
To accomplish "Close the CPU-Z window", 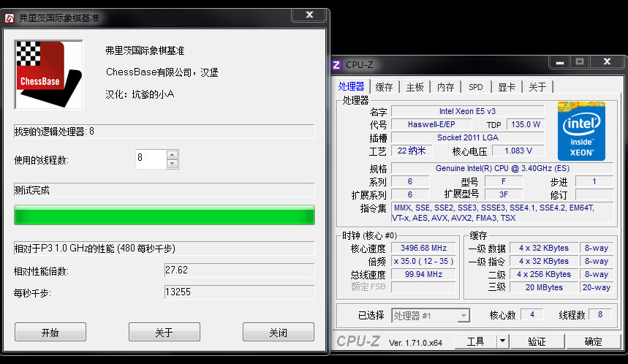I will pos(608,61).
